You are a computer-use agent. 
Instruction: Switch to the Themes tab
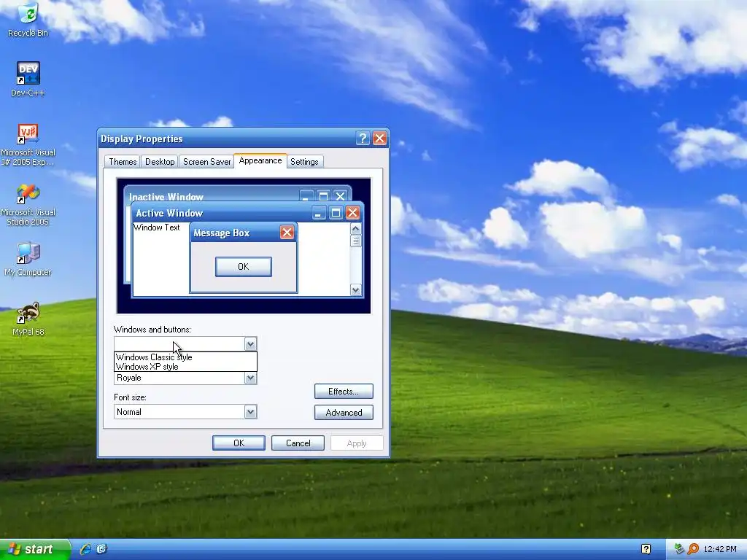(123, 162)
